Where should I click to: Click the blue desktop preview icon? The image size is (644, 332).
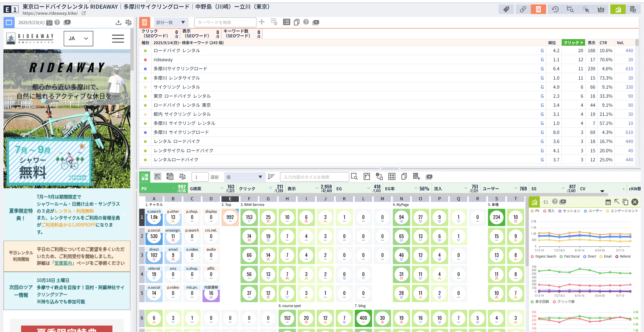(9, 23)
